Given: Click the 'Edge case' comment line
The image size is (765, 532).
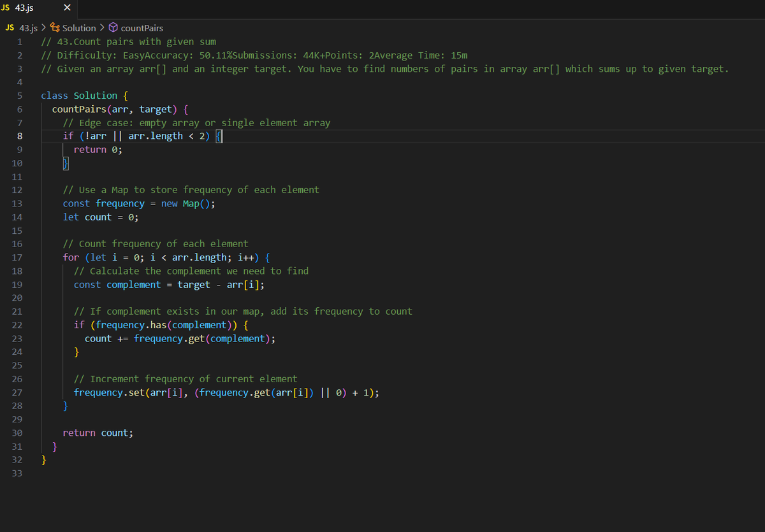Looking at the screenshot, I should [196, 123].
